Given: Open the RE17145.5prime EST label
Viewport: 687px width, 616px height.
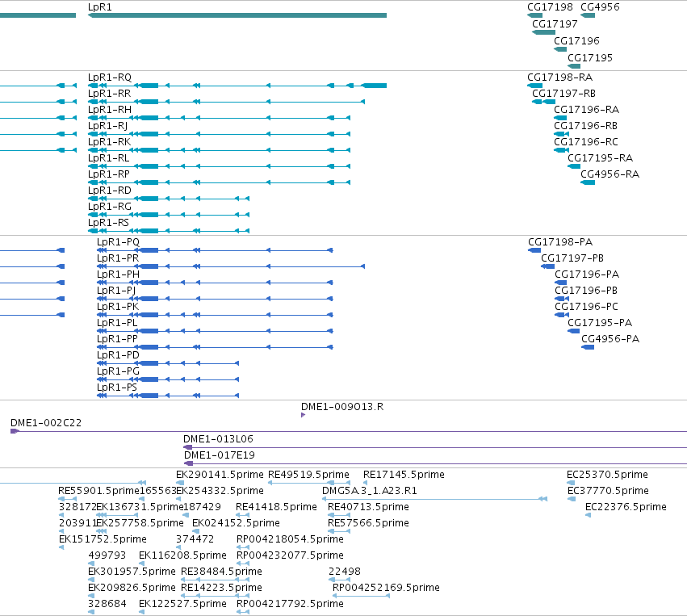Looking at the screenshot, I should (x=404, y=475).
